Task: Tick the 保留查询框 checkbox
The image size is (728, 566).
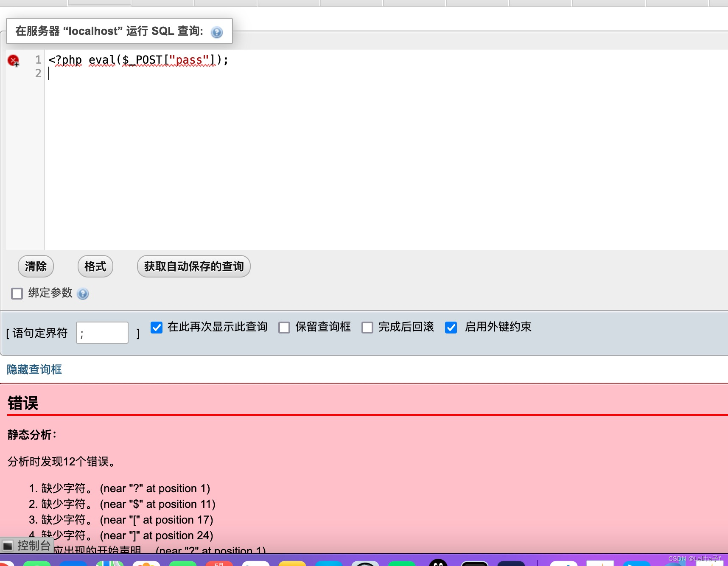Action: 284,328
